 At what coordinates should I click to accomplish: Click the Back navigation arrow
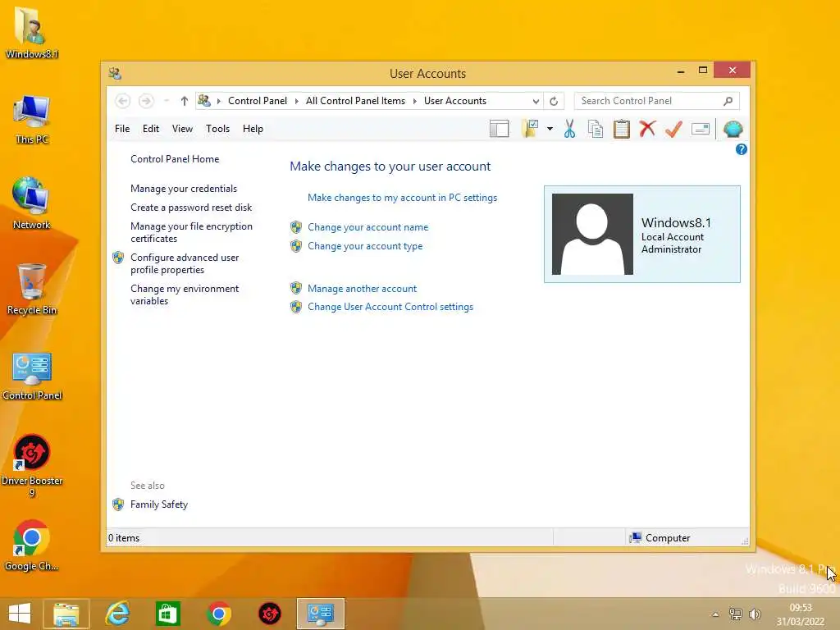[123, 101]
